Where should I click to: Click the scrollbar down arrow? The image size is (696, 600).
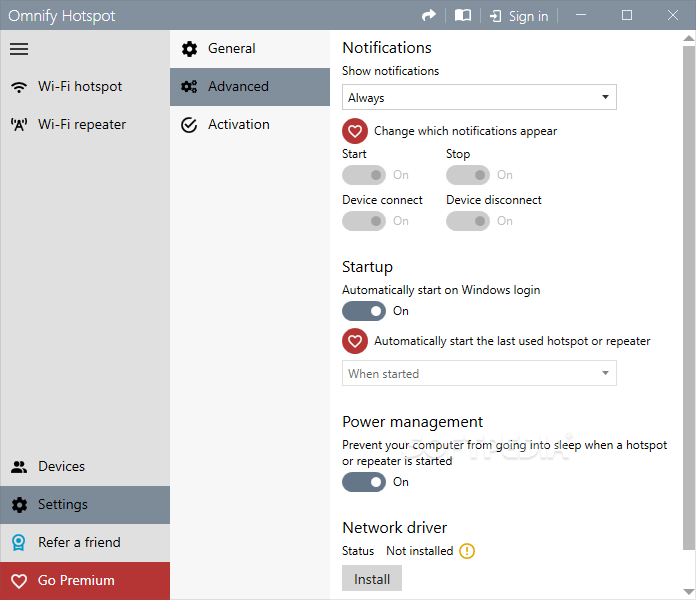tap(688, 592)
